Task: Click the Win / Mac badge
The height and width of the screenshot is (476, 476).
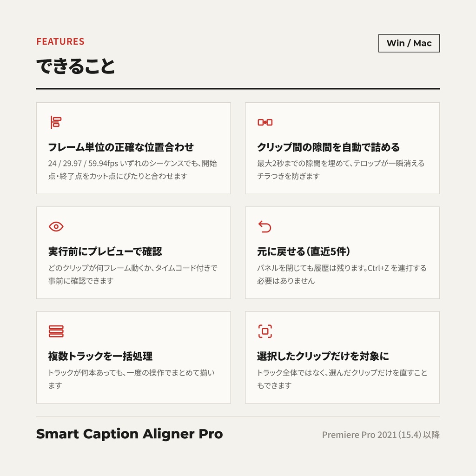Action: [409, 43]
